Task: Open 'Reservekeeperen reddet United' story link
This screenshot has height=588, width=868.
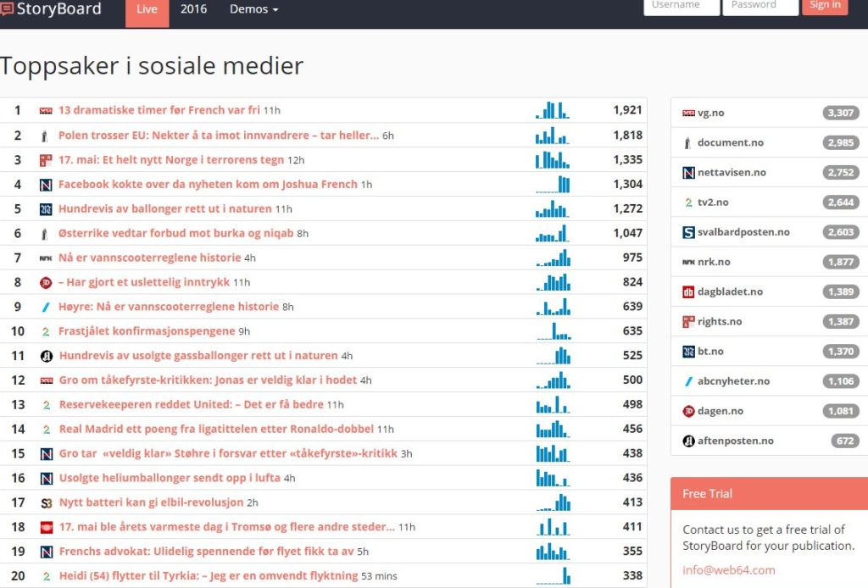Action: [191, 404]
